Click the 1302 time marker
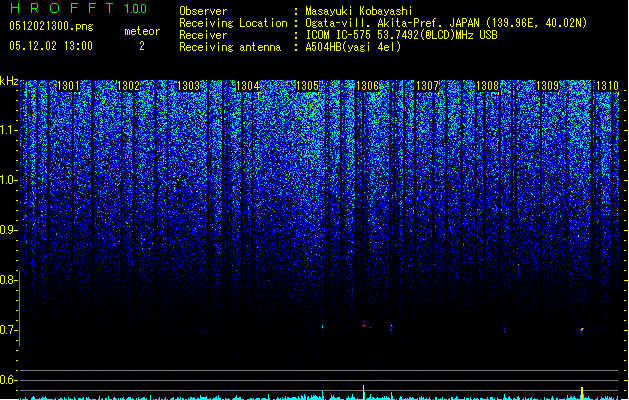629x400 pixels. pyautogui.click(x=128, y=86)
